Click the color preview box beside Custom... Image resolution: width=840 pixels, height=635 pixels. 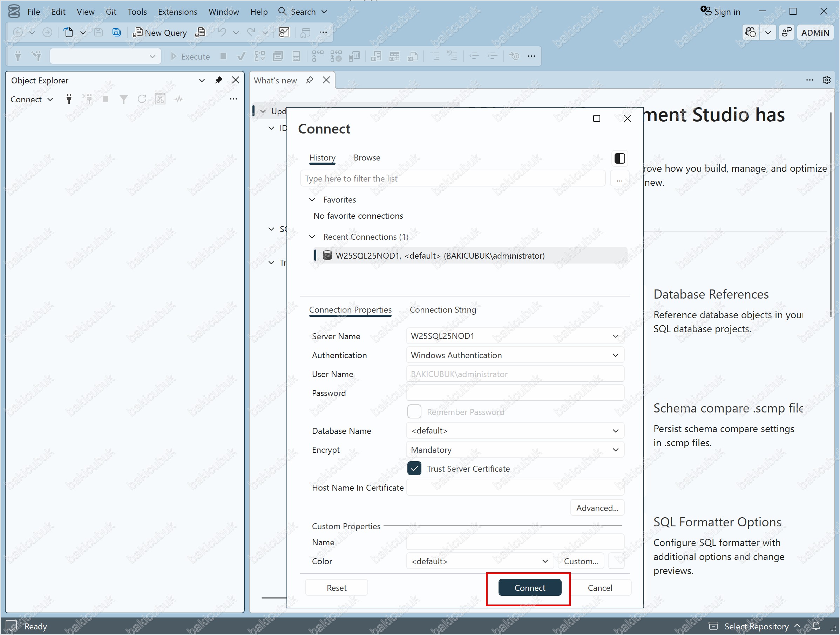[x=616, y=561]
